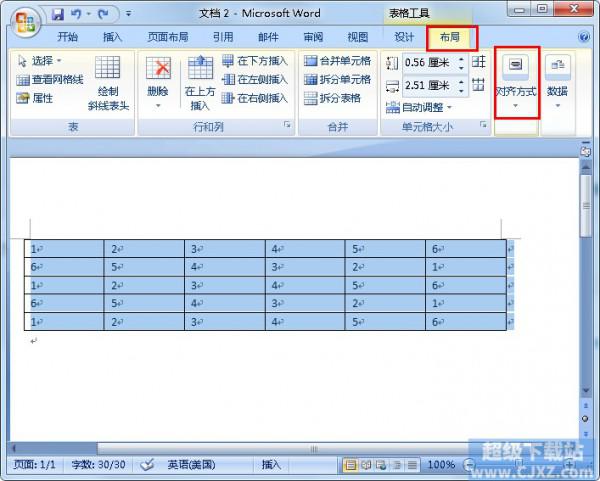Click the distribute columns evenly icon
The image size is (600, 481).
(x=478, y=84)
